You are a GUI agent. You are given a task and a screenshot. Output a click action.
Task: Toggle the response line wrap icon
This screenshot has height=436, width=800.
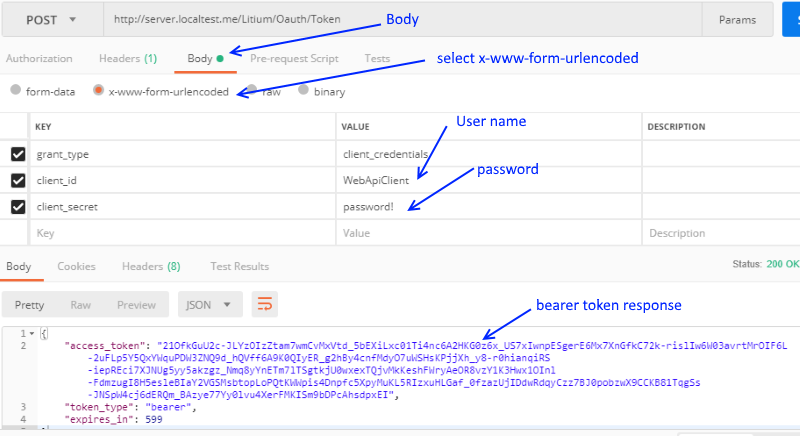pos(265,304)
